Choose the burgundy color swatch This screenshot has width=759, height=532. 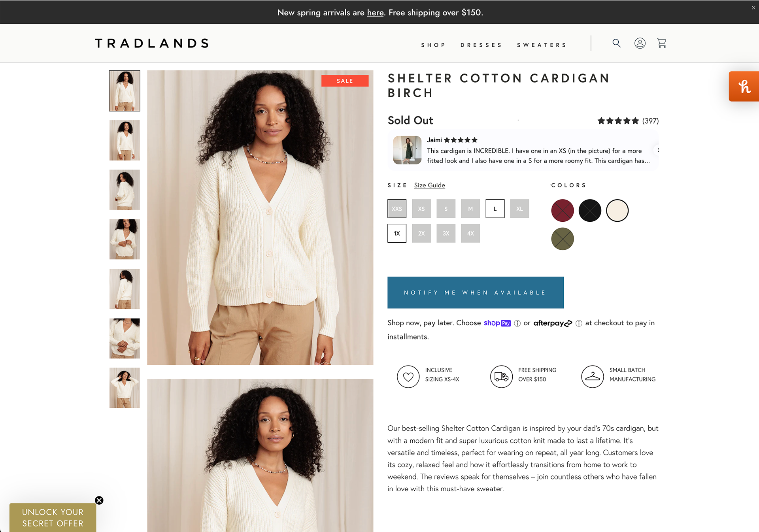coord(563,211)
